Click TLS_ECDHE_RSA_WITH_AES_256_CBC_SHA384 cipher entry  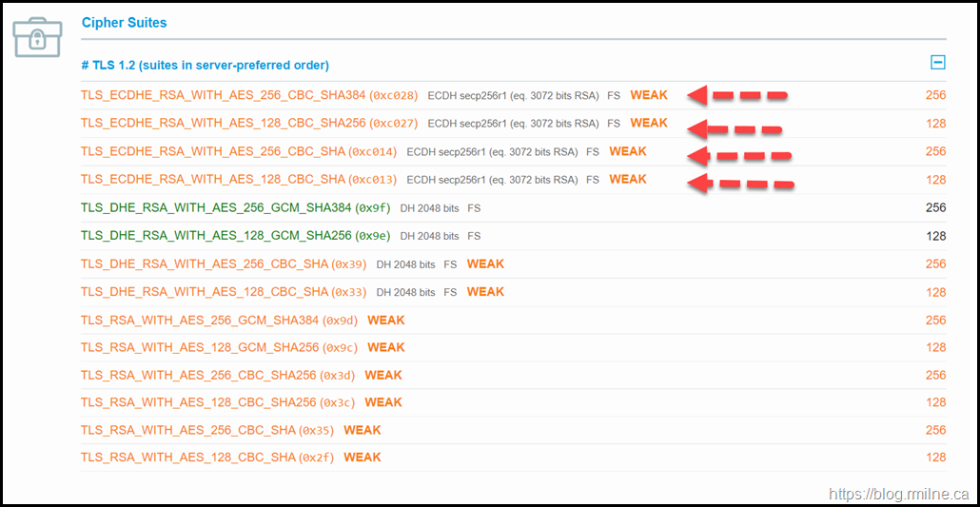(x=223, y=95)
